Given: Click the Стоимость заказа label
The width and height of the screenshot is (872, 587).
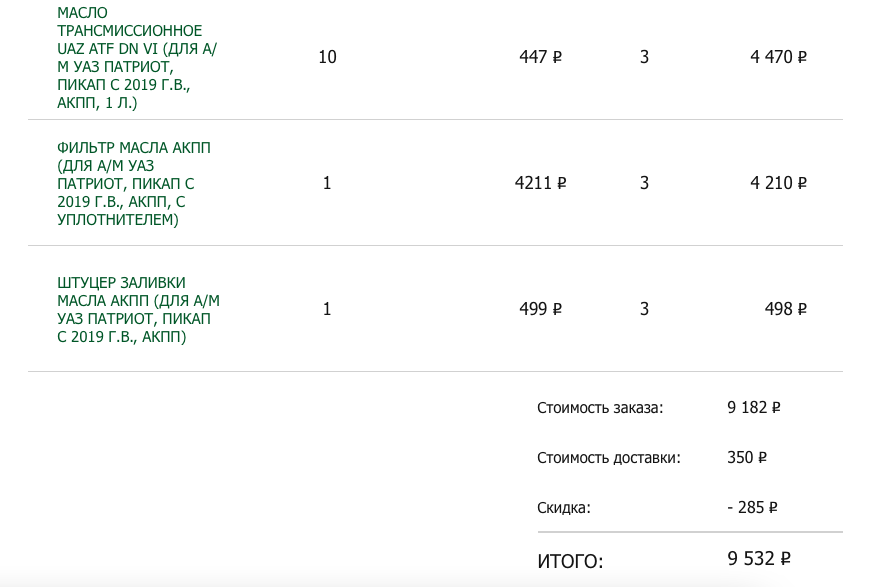Looking at the screenshot, I should pyautogui.click(x=600, y=408).
